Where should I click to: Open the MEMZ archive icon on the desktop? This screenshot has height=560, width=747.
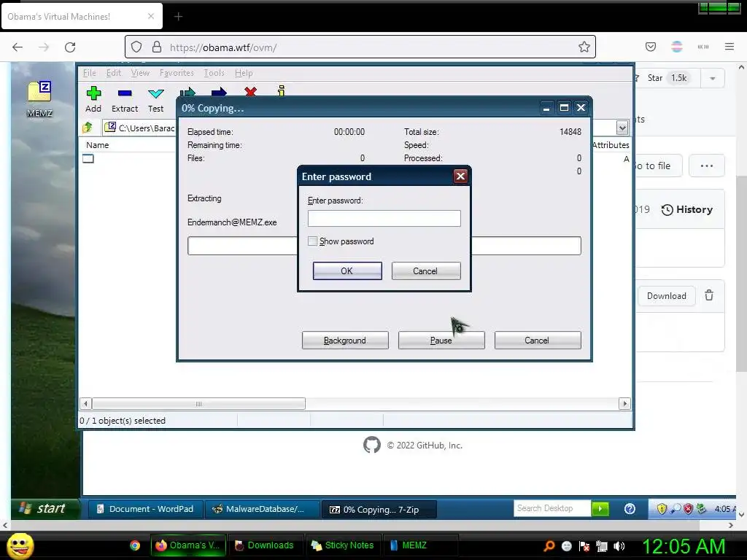[x=39, y=99]
